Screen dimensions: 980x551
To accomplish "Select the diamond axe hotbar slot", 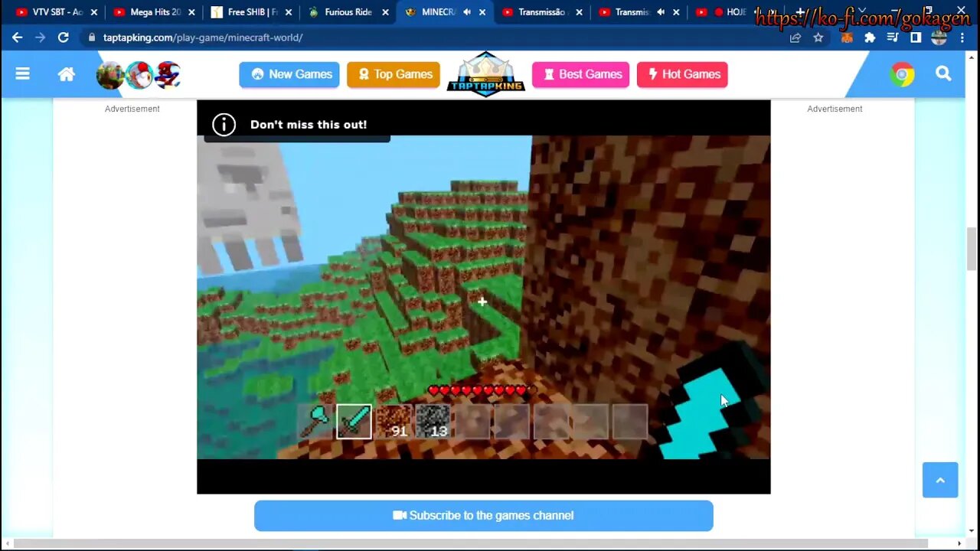I will coord(315,421).
